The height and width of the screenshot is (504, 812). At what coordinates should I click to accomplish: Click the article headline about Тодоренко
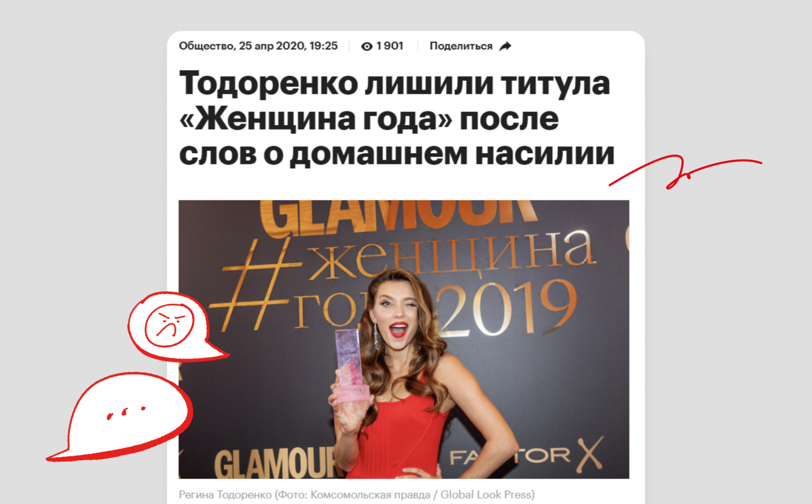(396, 118)
